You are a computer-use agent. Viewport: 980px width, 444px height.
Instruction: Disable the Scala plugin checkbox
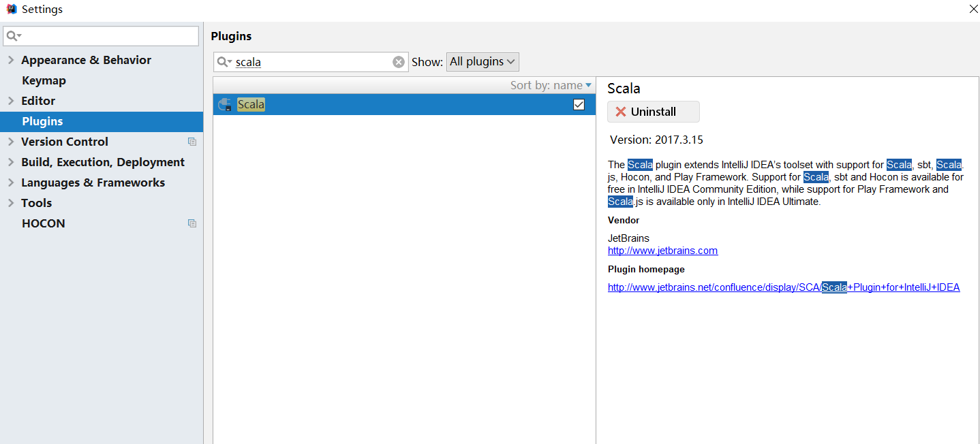click(x=579, y=105)
